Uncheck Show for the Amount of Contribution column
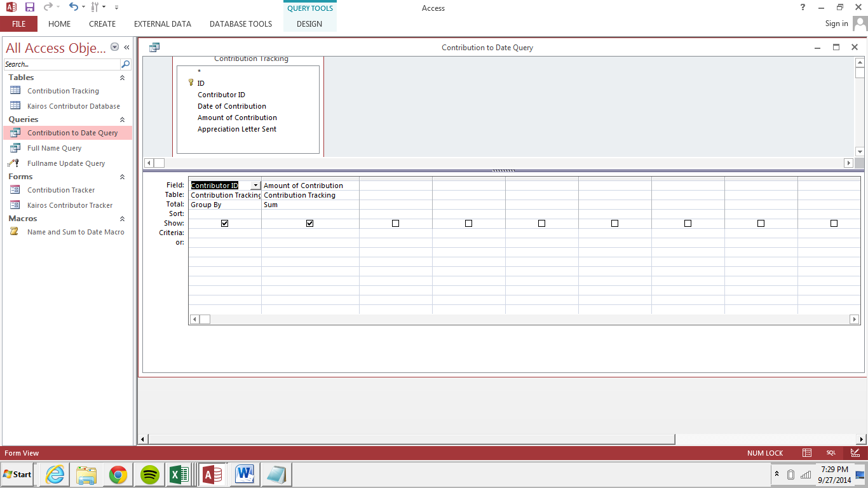 [x=309, y=224]
